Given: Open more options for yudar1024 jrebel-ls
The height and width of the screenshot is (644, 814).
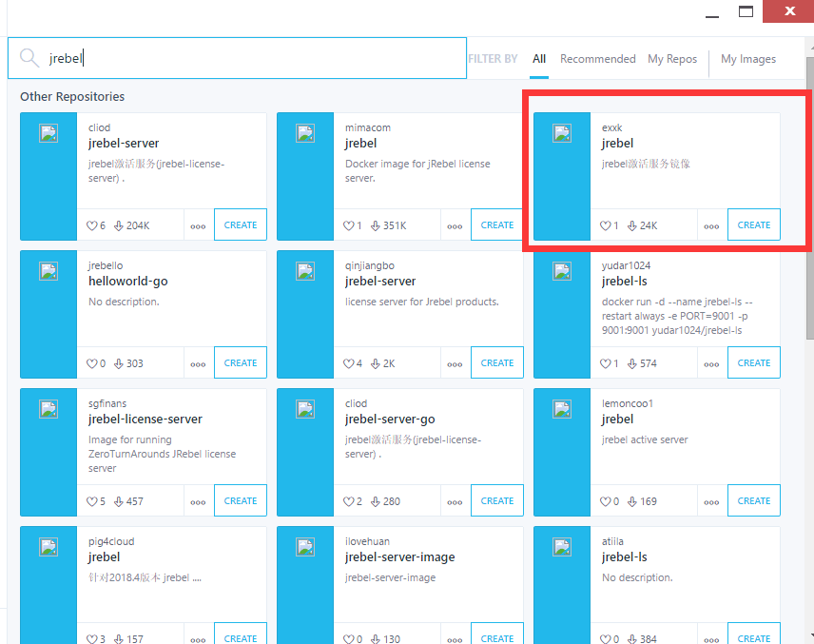Looking at the screenshot, I should [711, 364].
